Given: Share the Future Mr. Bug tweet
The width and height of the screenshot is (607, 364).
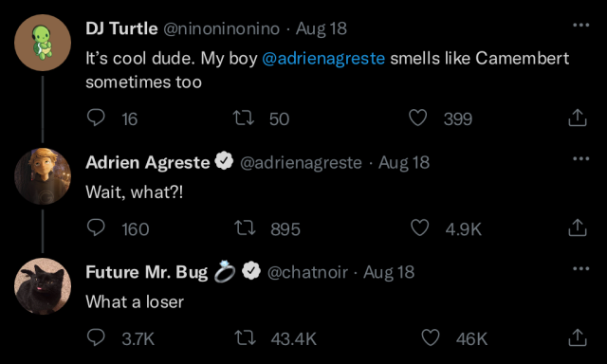Looking at the screenshot, I should tap(578, 337).
